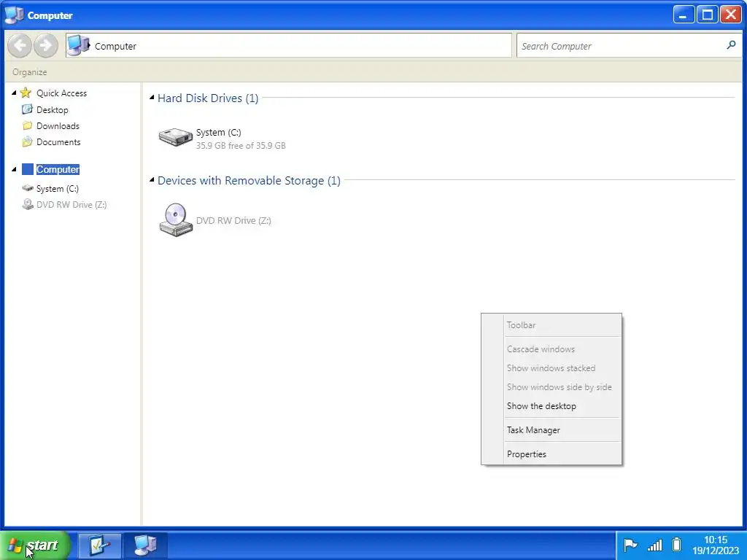The height and width of the screenshot is (560, 747).
Task: Click the Computer window taskbar button
Action: [x=145, y=545]
